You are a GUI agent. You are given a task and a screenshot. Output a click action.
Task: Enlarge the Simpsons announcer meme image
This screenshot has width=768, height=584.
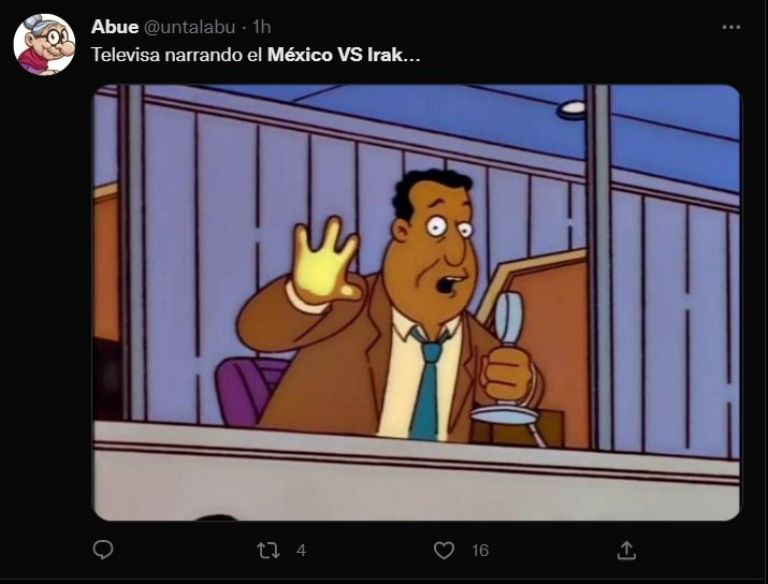[x=416, y=302]
